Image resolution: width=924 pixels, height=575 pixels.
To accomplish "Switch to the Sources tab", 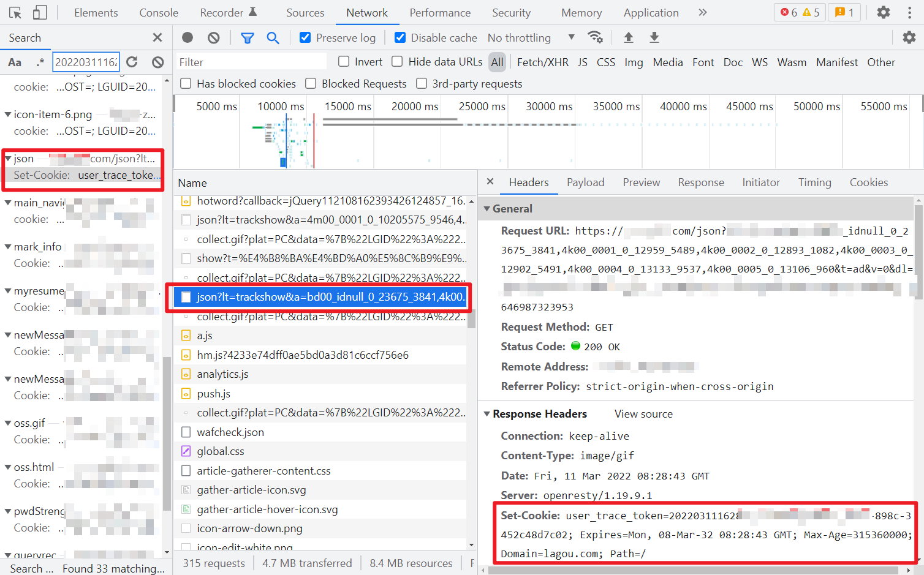I will point(305,12).
